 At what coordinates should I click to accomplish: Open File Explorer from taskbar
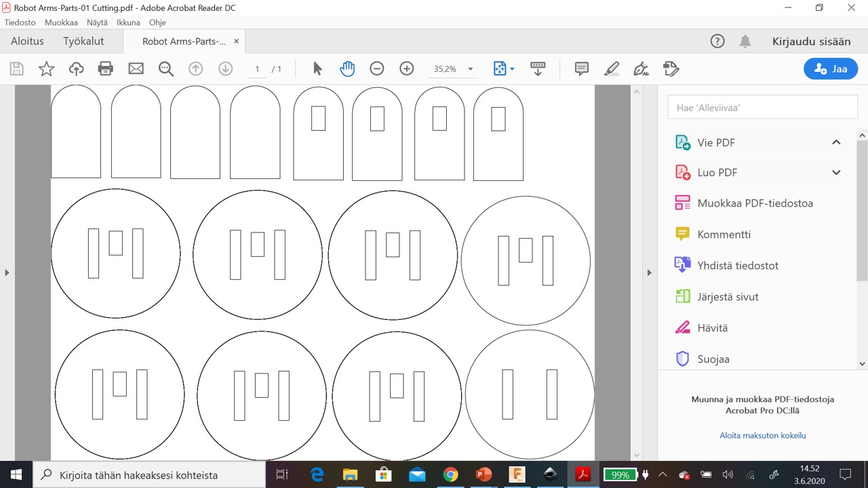coord(350,474)
